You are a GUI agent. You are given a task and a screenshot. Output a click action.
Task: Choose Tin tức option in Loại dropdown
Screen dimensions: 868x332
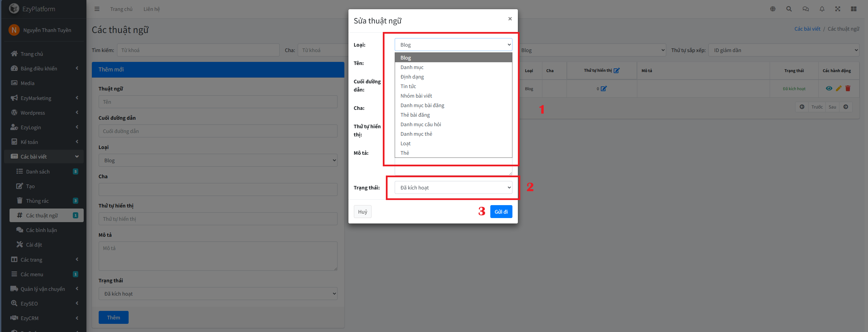click(408, 86)
